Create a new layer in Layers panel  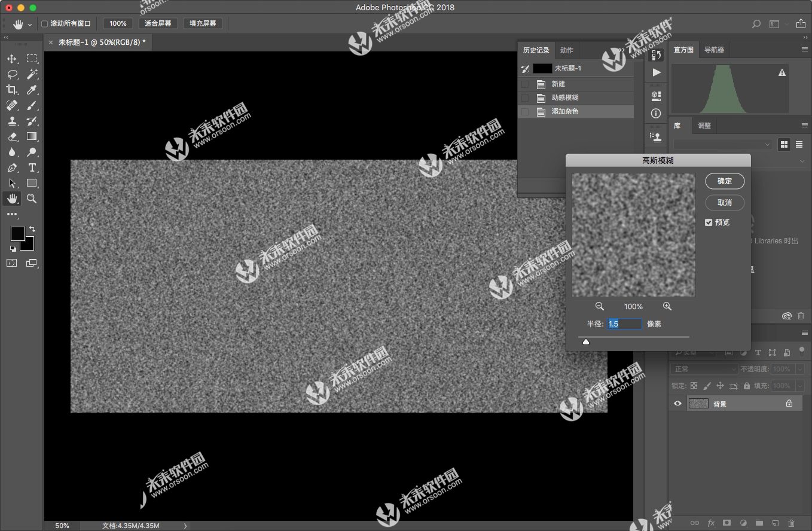(775, 523)
